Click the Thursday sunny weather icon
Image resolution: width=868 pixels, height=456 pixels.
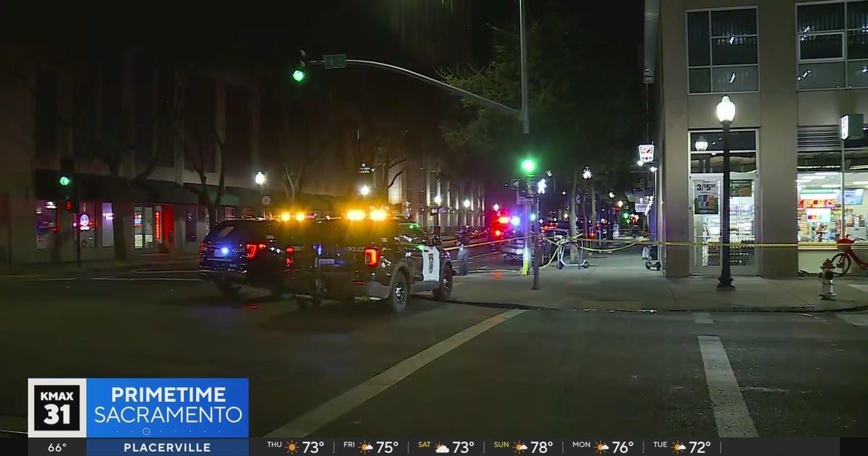[x=292, y=447]
